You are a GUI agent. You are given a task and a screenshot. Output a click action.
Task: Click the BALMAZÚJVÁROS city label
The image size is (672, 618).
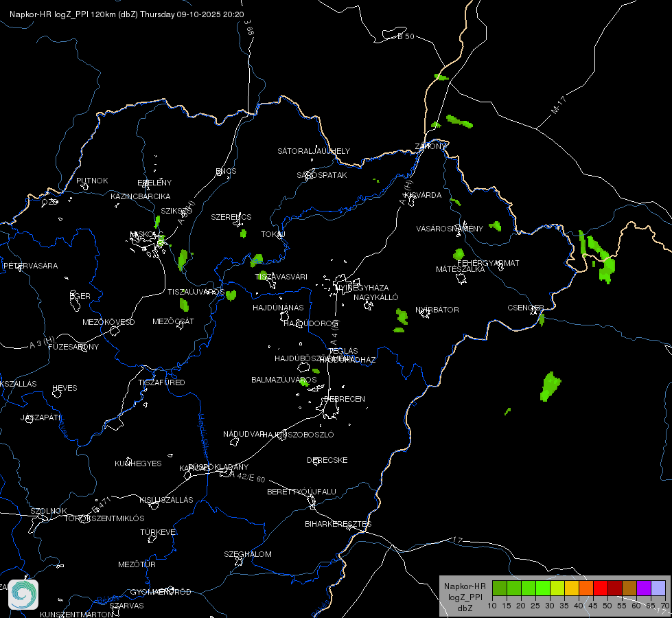pos(283,380)
